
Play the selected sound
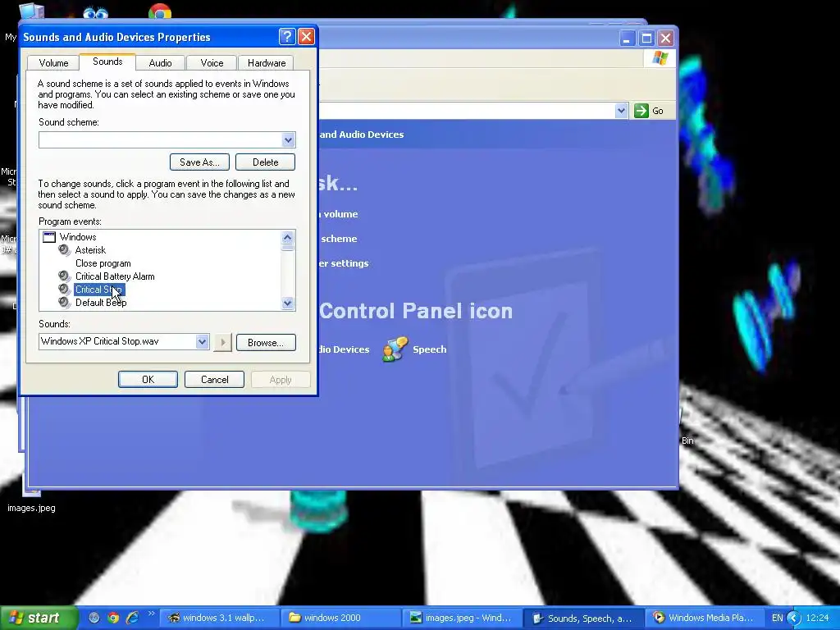tap(222, 342)
